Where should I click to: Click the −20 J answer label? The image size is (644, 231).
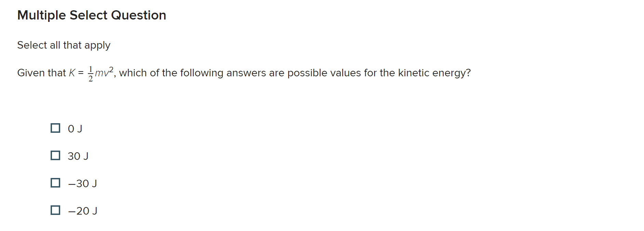click(x=82, y=210)
